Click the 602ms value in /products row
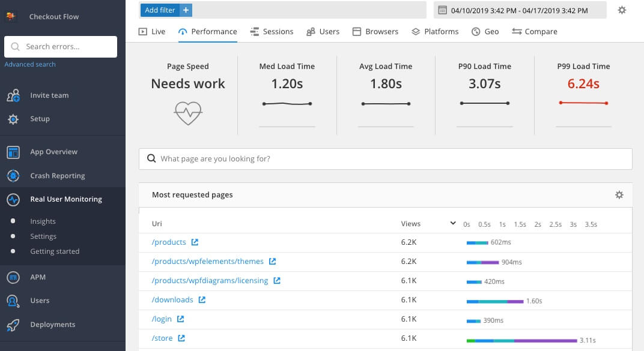This screenshot has height=351, width=644. (x=500, y=242)
